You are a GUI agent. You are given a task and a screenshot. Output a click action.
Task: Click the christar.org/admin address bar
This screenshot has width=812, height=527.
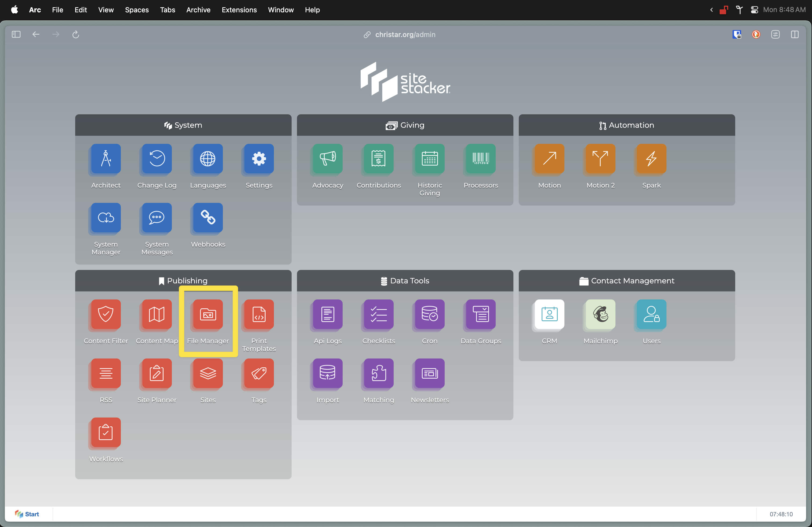[x=405, y=34]
